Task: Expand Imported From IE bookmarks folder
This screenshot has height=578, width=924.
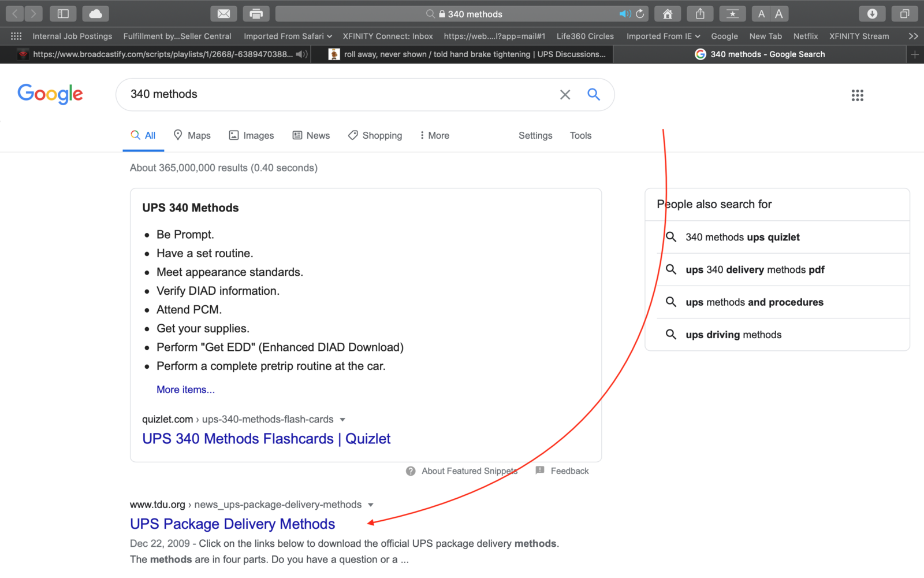Action: click(x=663, y=36)
